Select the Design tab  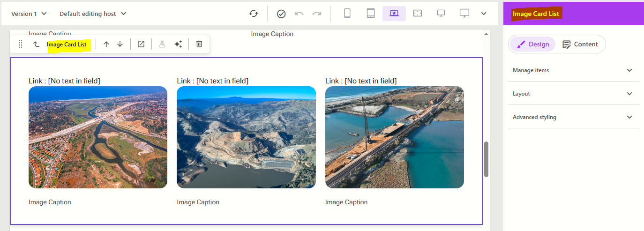click(x=533, y=44)
